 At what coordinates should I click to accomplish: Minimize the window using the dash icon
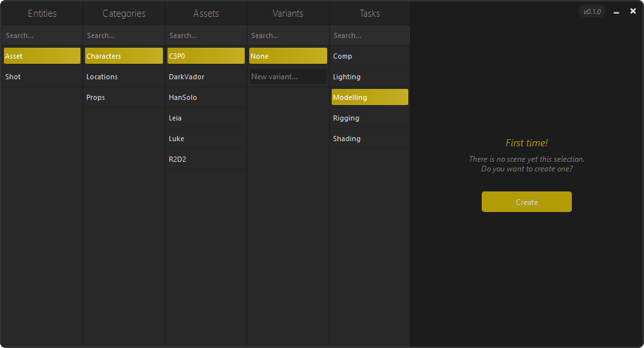(616, 12)
